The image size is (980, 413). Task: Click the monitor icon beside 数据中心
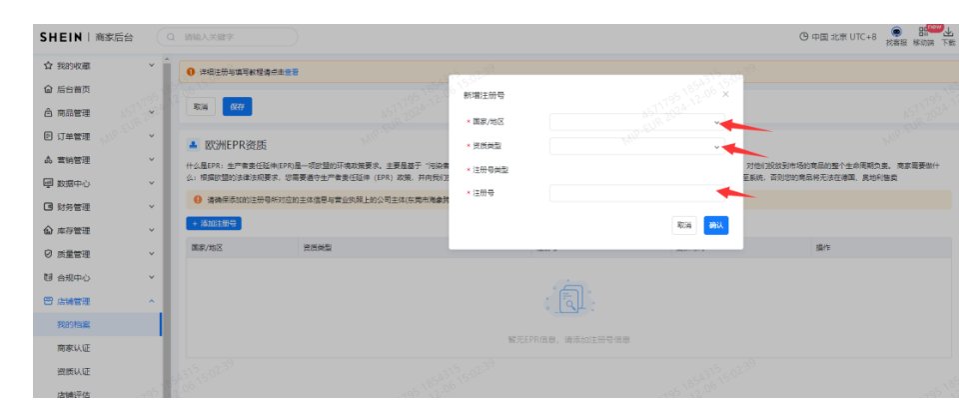(48, 183)
